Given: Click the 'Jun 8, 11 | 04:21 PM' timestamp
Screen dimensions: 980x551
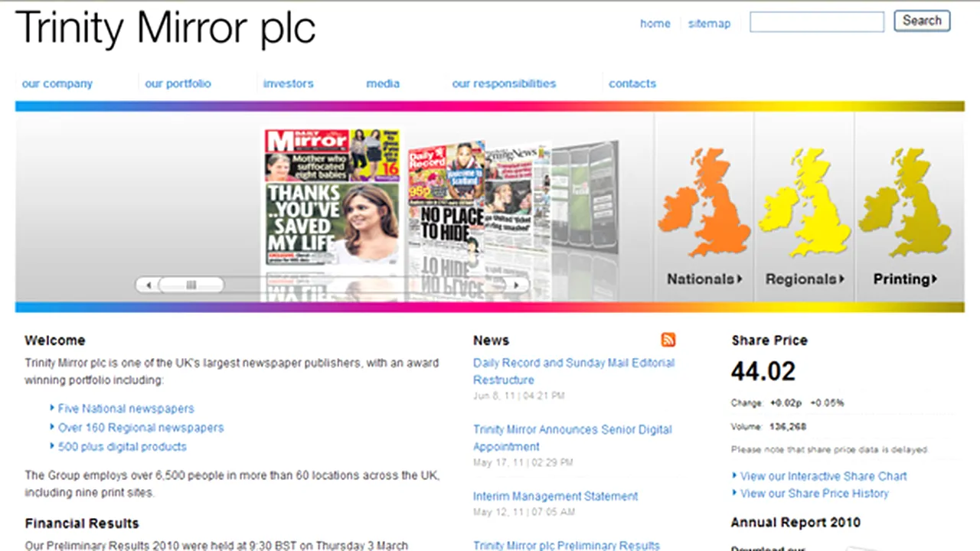Looking at the screenshot, I should (x=519, y=396).
